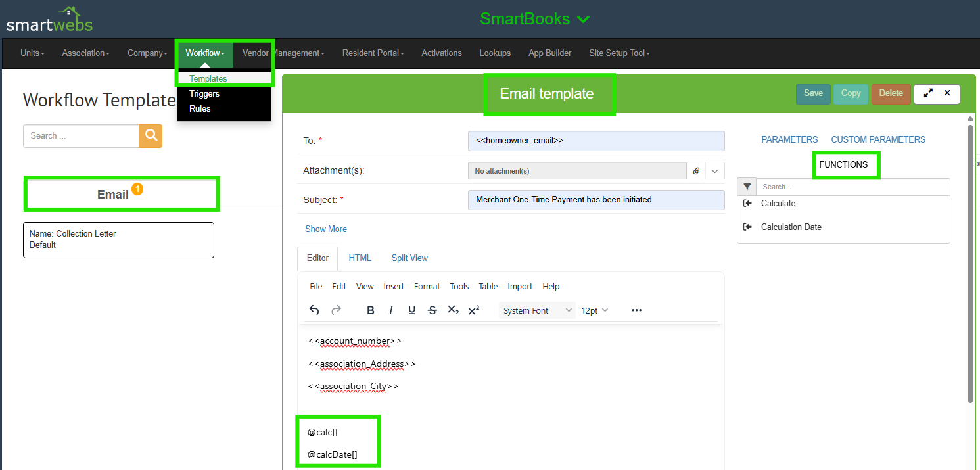Insert the Calculate function
This screenshot has width=980, height=470.
click(x=778, y=204)
